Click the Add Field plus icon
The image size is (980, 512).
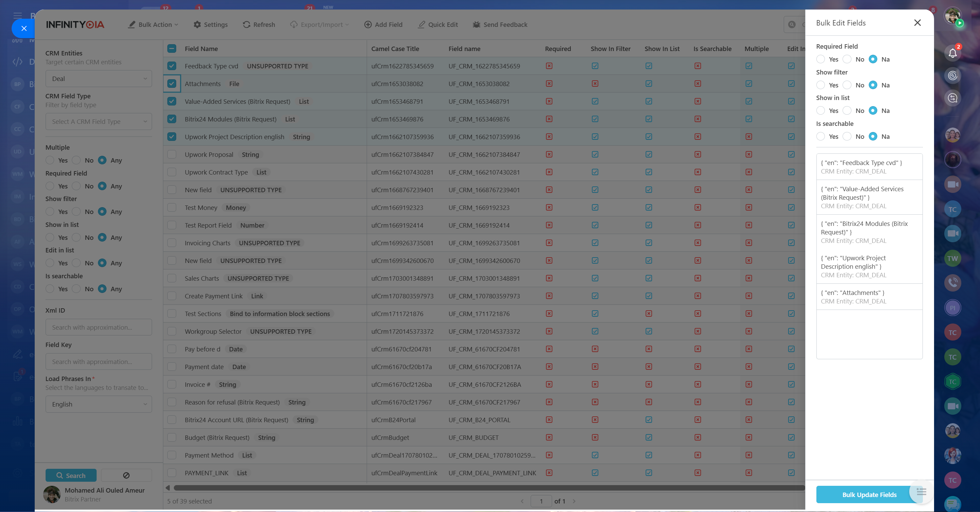tap(368, 25)
